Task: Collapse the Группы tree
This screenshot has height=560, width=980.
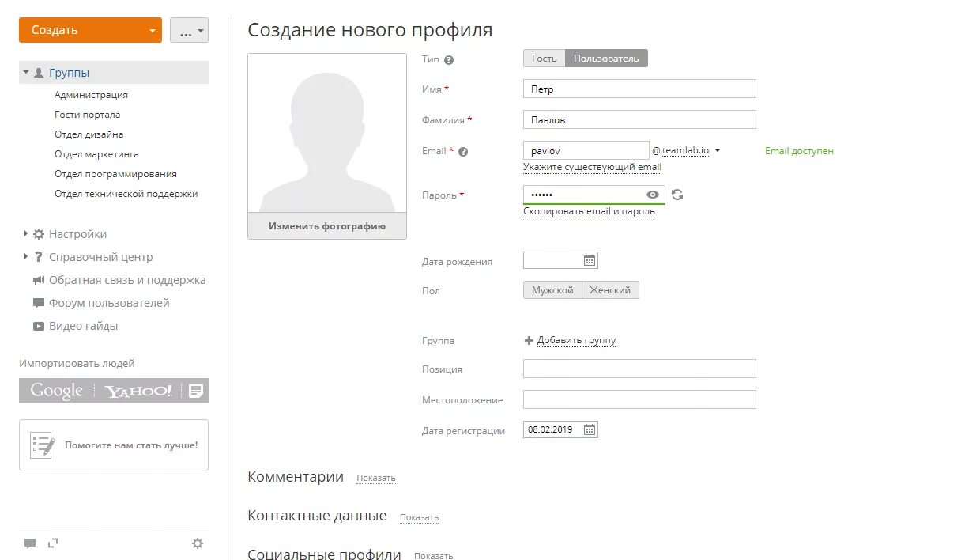Action: (x=26, y=73)
